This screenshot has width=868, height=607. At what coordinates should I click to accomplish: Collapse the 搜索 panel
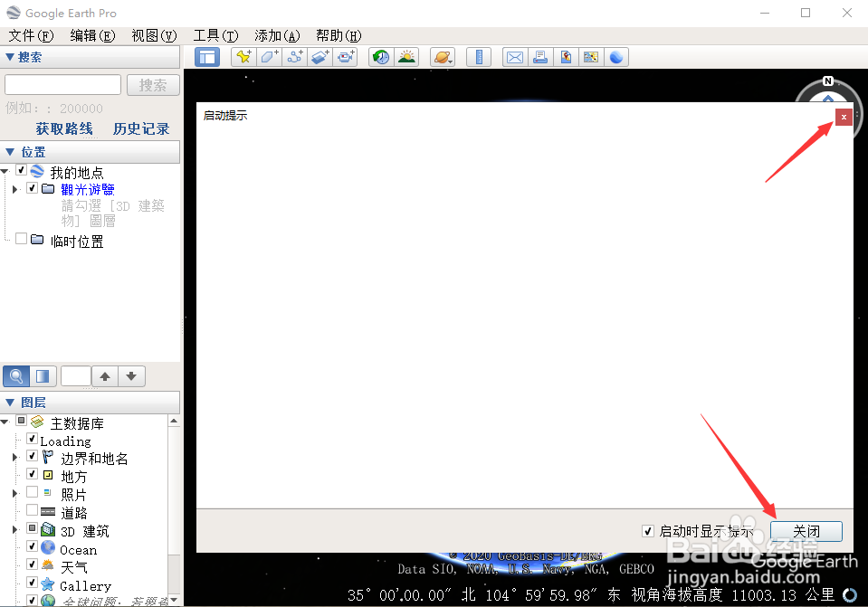tap(9, 56)
